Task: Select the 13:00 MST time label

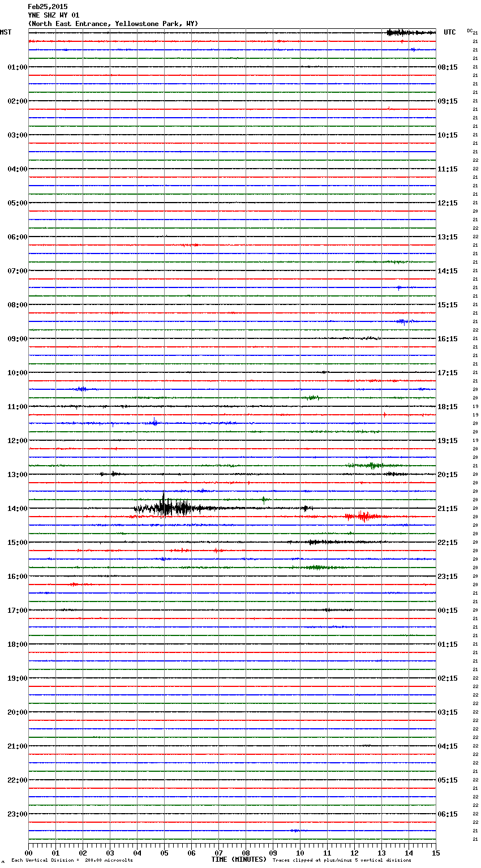Action: coord(17,475)
